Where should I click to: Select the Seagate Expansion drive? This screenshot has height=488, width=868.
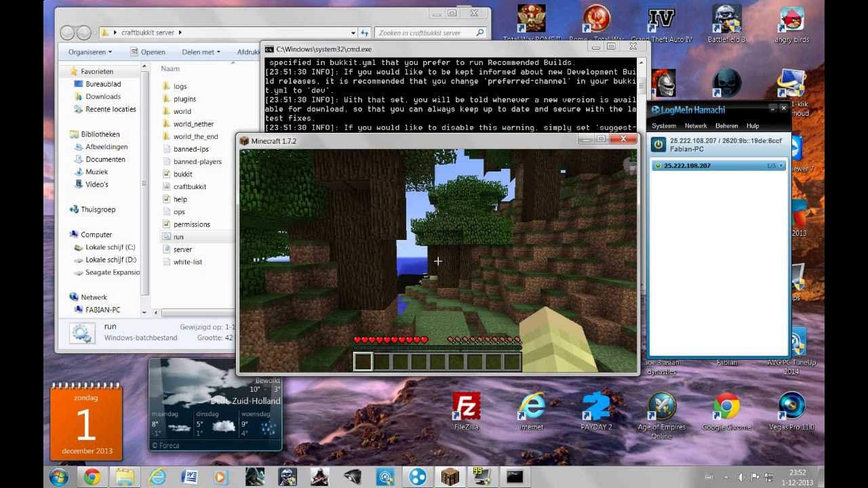pos(113,272)
